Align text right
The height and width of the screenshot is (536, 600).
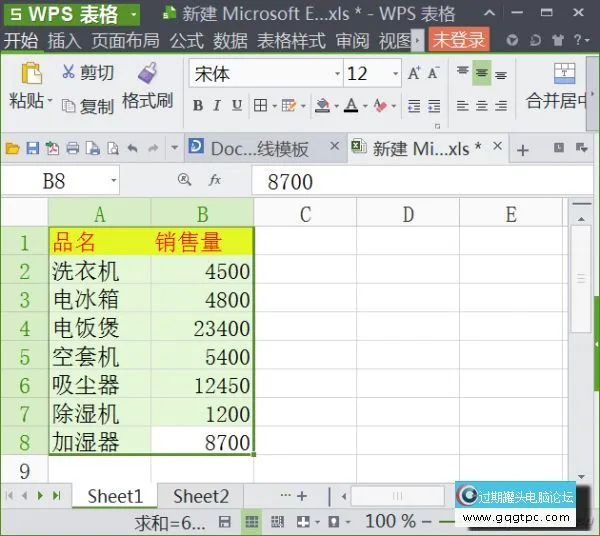coord(501,106)
